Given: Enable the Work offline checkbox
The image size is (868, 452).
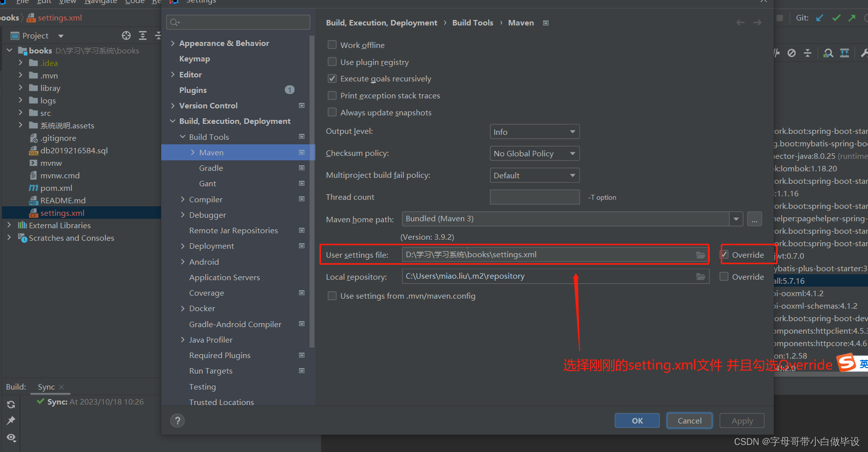Looking at the screenshot, I should 332,45.
